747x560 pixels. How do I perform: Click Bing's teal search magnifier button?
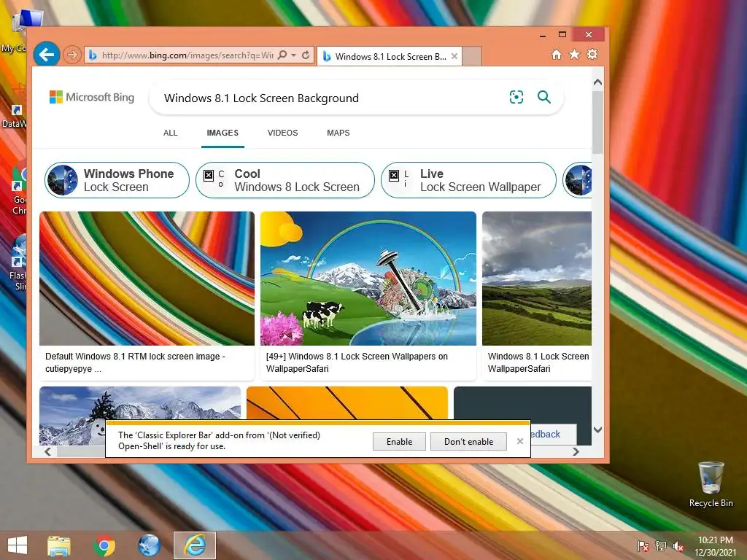[x=544, y=97]
